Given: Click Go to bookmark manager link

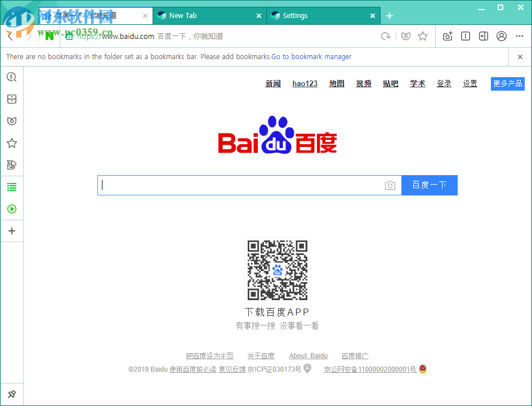Looking at the screenshot, I should click(x=311, y=57).
